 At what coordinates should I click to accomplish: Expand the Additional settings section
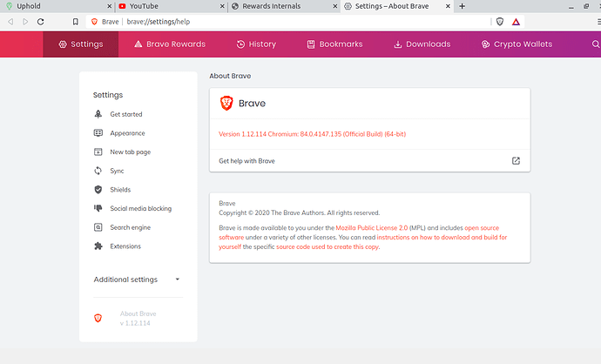(137, 280)
